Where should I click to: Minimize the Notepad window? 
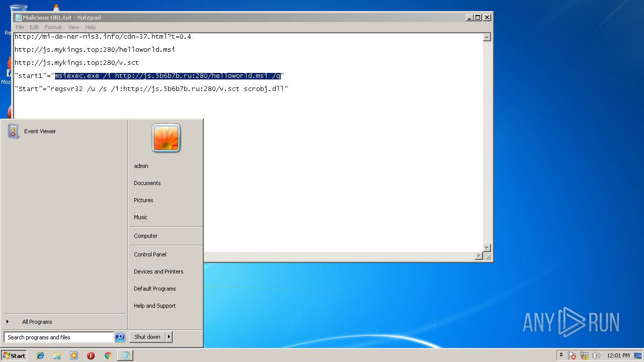pos(469,18)
